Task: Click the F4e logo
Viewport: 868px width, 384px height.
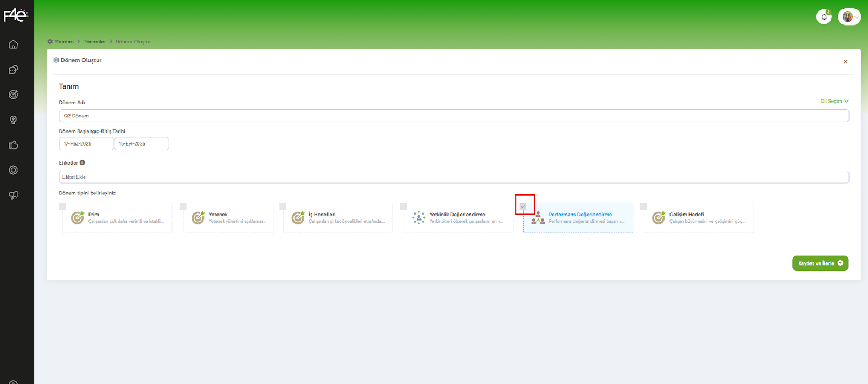Action: [x=16, y=15]
